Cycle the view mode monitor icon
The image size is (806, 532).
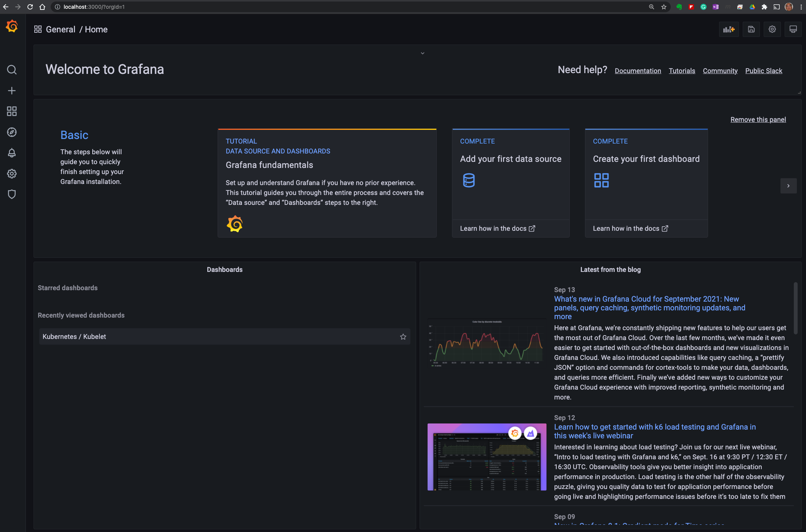(x=793, y=29)
